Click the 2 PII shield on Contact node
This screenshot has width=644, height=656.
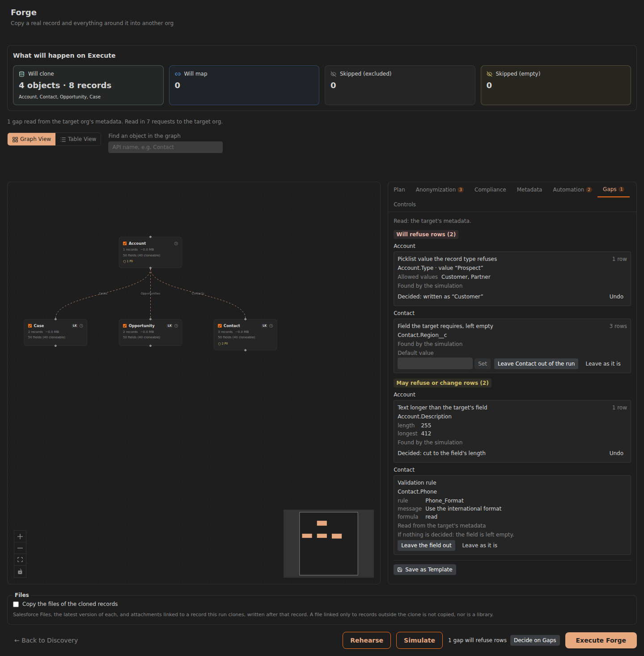[223, 344]
